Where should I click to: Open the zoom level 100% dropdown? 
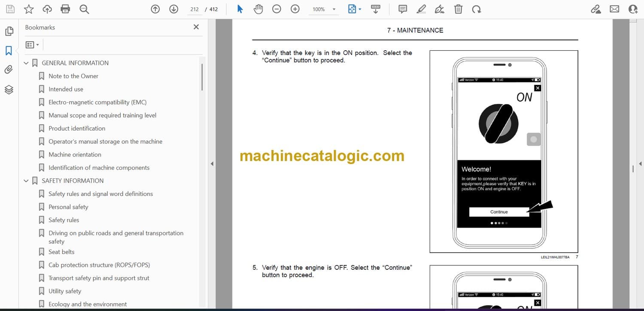point(334,9)
